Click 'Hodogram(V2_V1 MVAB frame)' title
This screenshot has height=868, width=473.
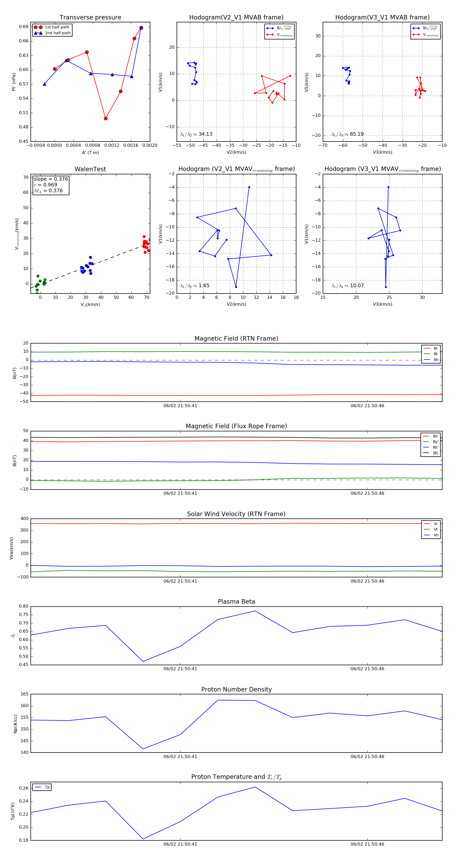[x=236, y=18]
